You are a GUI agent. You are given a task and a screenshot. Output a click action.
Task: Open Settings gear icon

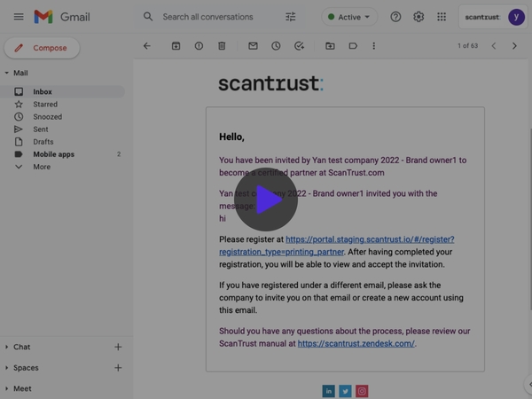point(419,17)
